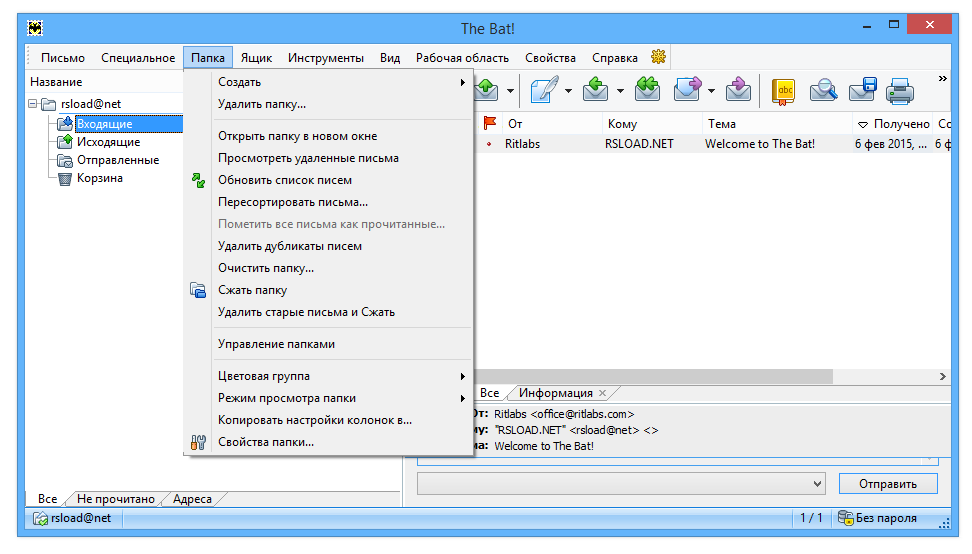The height and width of the screenshot is (554, 972).
Task: Switch to the Информация tab
Action: [x=555, y=393]
